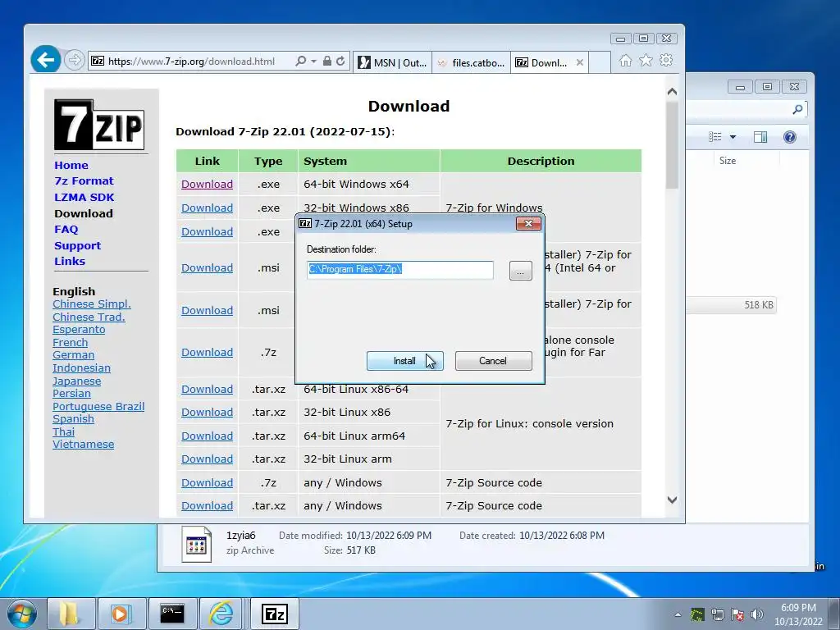Screen dimensions: 840x630
Task: Click the Explorer change view icon
Action: point(715,137)
